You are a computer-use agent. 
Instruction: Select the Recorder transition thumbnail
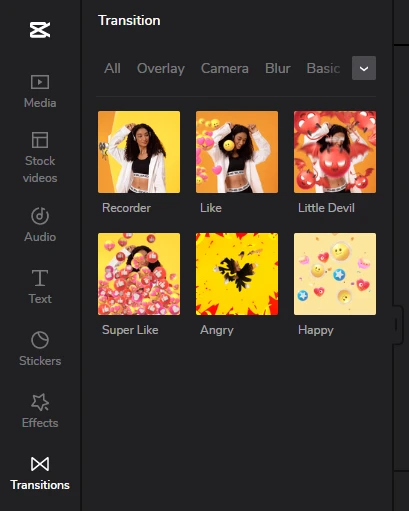(139, 152)
